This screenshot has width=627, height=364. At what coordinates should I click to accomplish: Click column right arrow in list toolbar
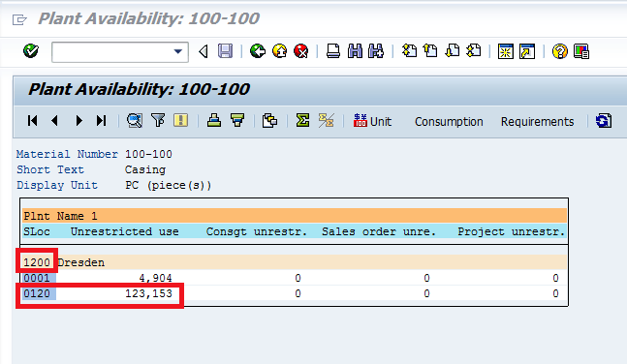pos(79,121)
